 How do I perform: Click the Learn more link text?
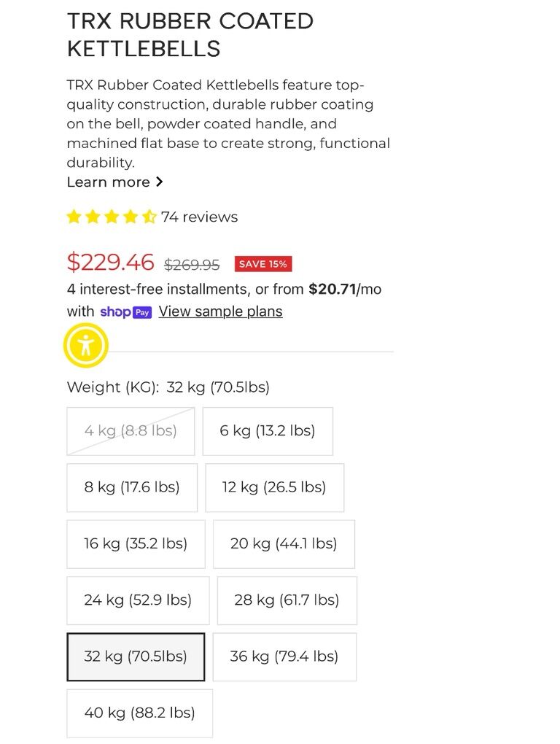tap(108, 182)
